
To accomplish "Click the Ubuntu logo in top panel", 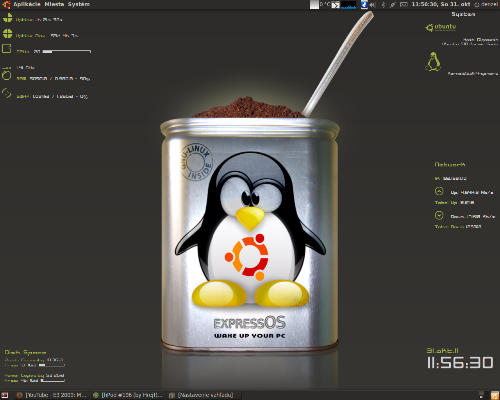I will point(6,4).
